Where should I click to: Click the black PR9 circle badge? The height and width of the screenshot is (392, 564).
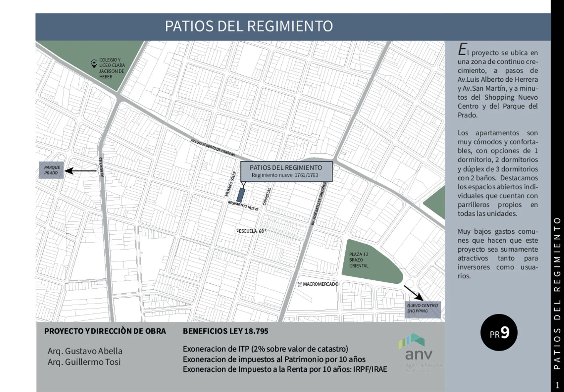[x=499, y=332]
